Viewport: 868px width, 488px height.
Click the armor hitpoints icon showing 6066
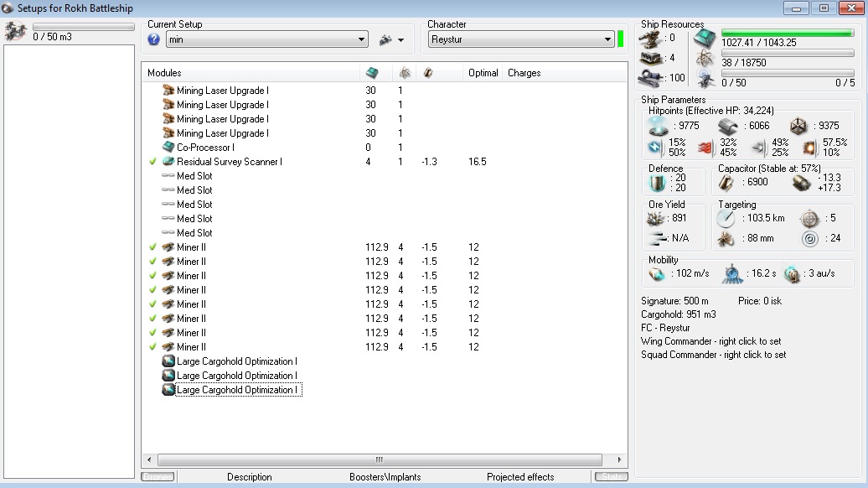click(x=728, y=127)
